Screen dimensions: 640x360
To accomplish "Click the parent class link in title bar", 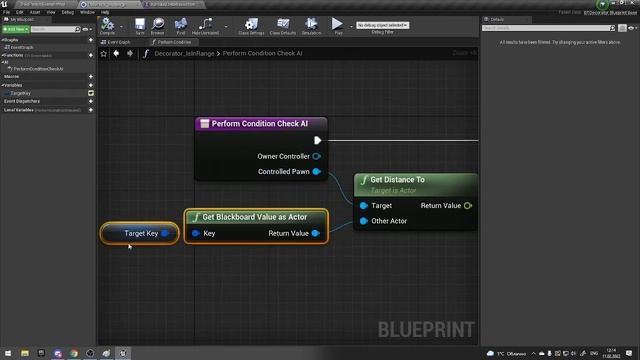I will pos(610,13).
